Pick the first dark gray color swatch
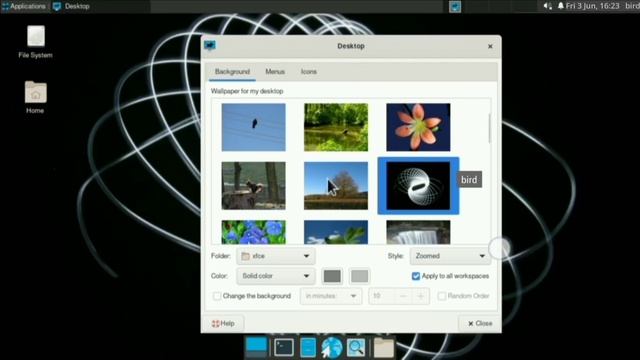Screen dimensions: 640x360 tap(332, 276)
